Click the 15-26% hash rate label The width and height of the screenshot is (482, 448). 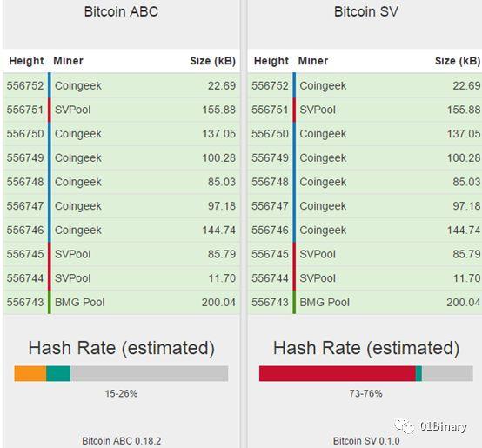click(x=121, y=393)
